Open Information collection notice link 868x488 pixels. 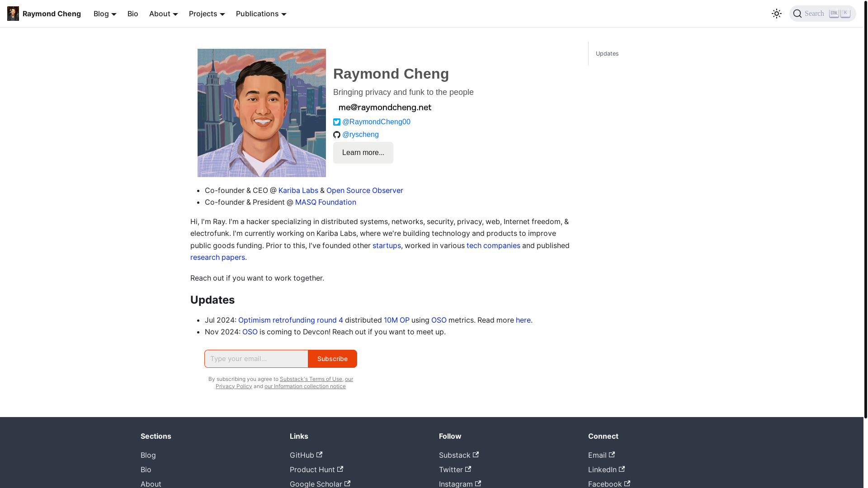pyautogui.click(x=305, y=386)
